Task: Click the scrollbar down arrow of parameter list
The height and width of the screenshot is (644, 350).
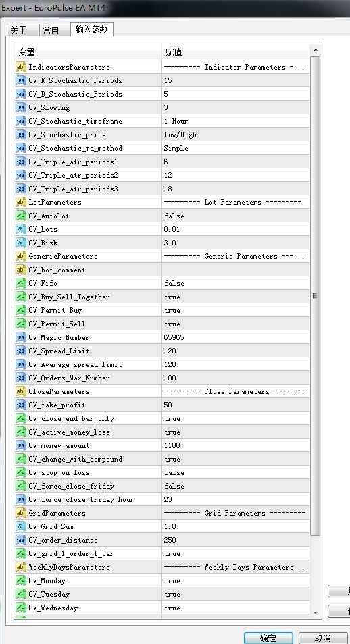Action: tap(316, 612)
